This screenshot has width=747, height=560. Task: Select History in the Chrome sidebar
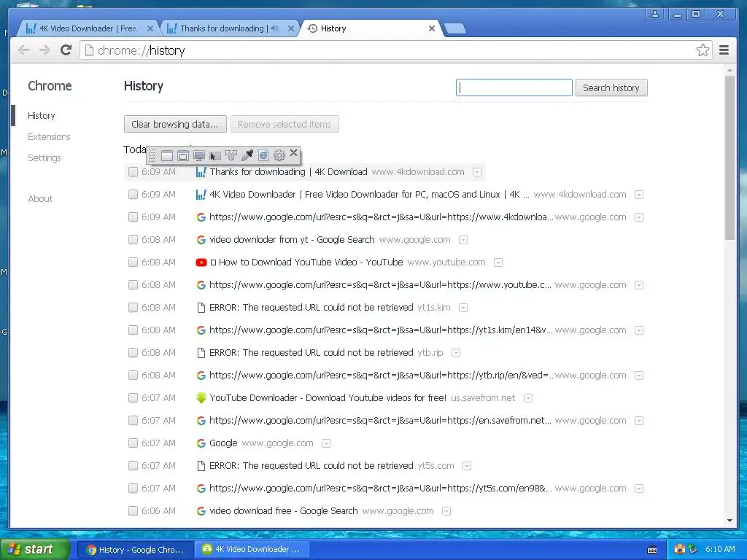pos(42,116)
